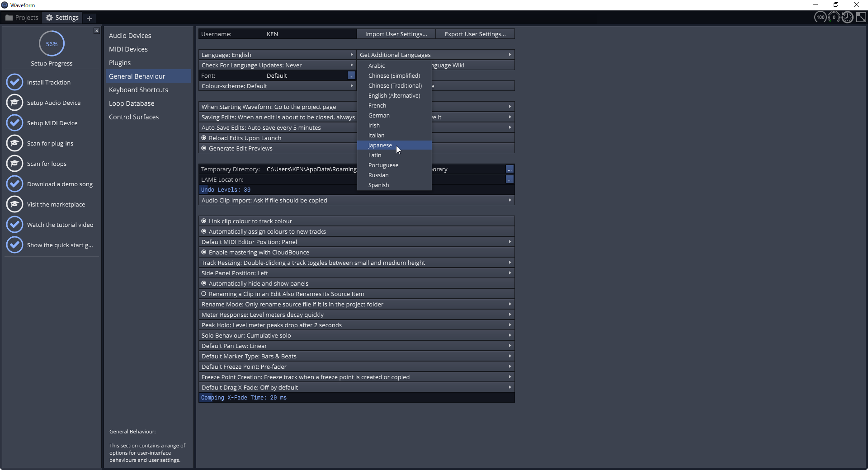Image resolution: width=868 pixels, height=470 pixels.
Task: Click the Waveform app logo in title bar
Action: (5, 5)
